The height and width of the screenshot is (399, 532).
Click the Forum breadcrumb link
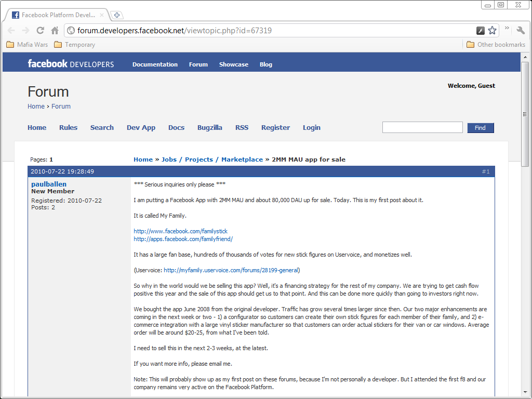click(x=61, y=106)
